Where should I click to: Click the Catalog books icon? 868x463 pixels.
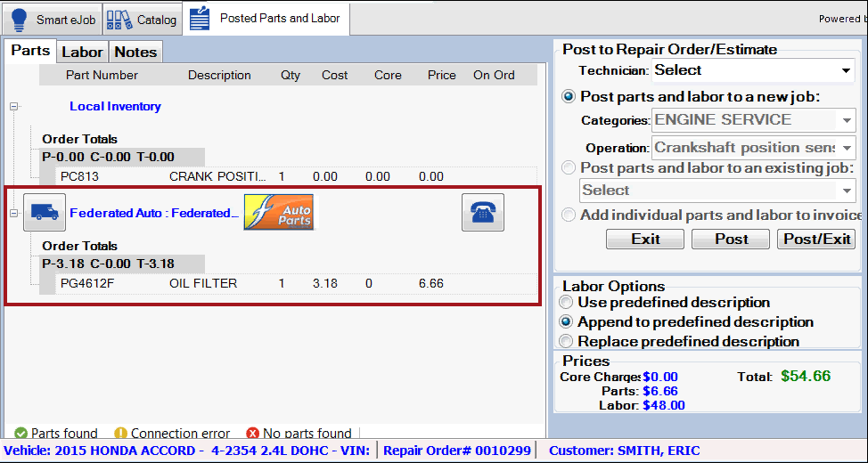coord(118,20)
